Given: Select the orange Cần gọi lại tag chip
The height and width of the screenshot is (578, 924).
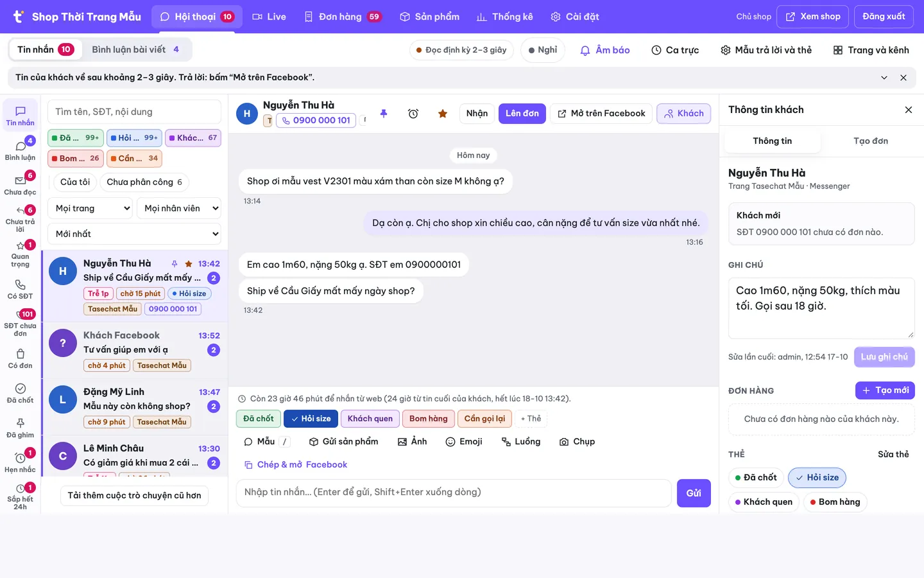Looking at the screenshot, I should [485, 419].
